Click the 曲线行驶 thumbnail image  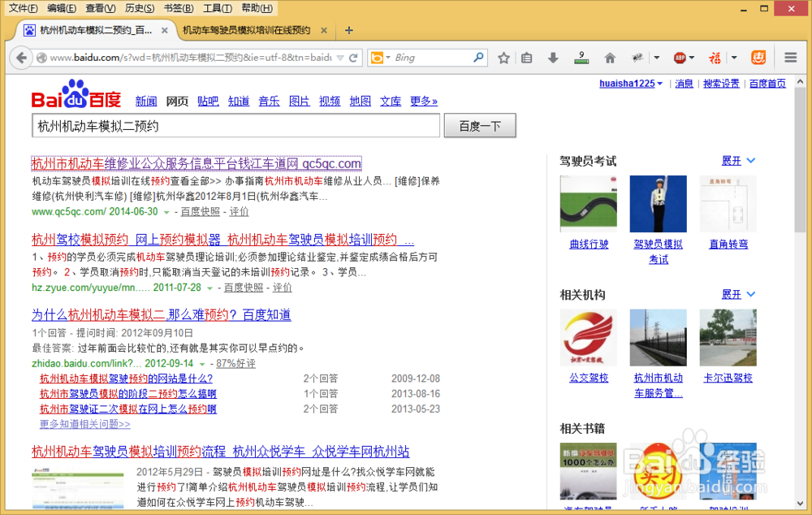pos(588,204)
